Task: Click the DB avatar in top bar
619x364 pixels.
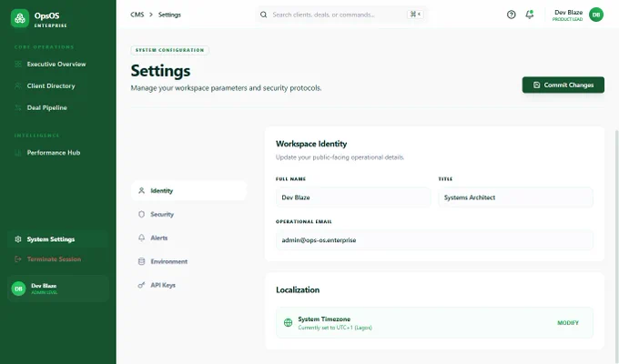Action: point(596,15)
